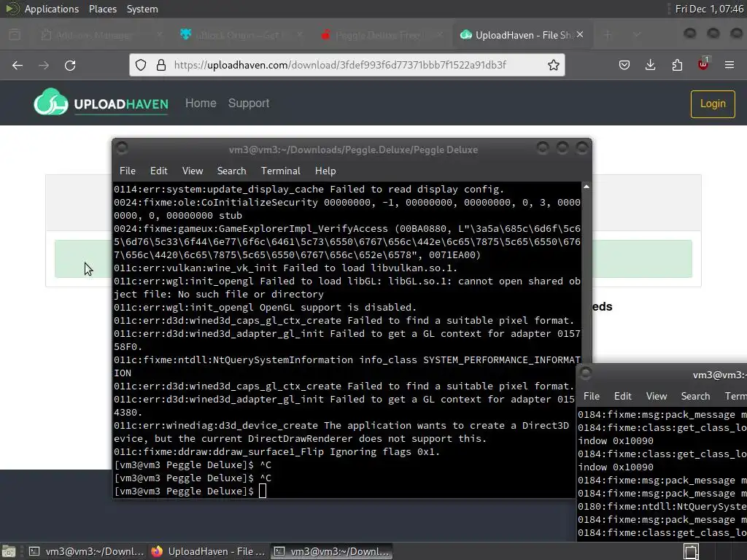Image resolution: width=747 pixels, height=560 pixels.
Task: Click the uBlock Origin toolbar icon
Action: [703, 64]
